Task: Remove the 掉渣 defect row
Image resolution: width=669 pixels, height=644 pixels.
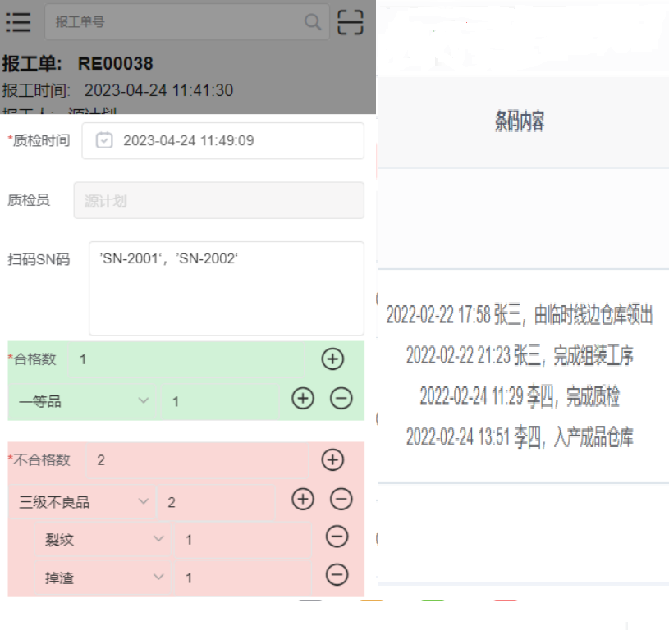Action: click(x=337, y=575)
